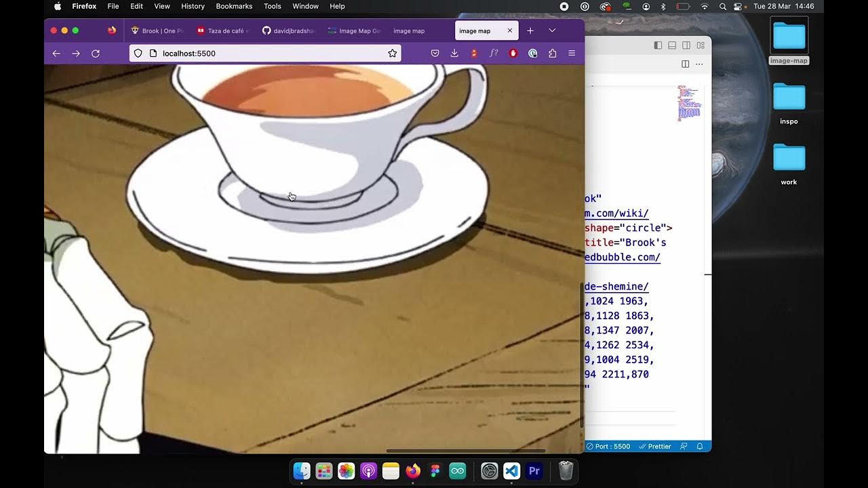Open the Tools menu
This screenshot has width=868, height=488.
[272, 6]
